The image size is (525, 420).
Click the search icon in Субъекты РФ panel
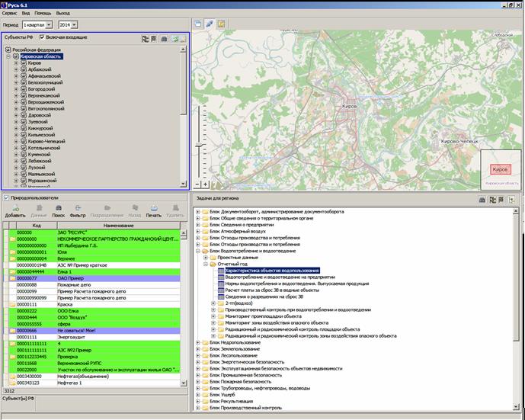[164, 38]
